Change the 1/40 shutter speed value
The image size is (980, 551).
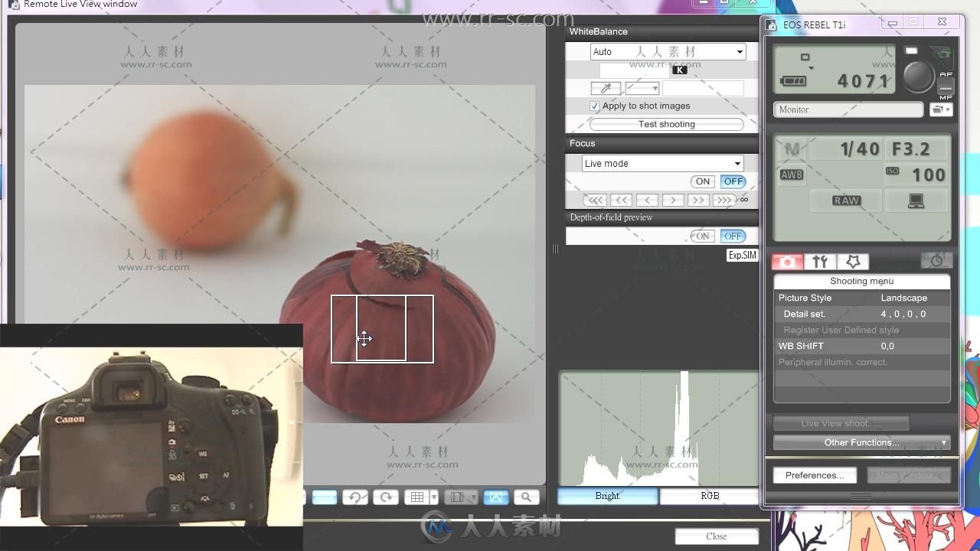846,149
